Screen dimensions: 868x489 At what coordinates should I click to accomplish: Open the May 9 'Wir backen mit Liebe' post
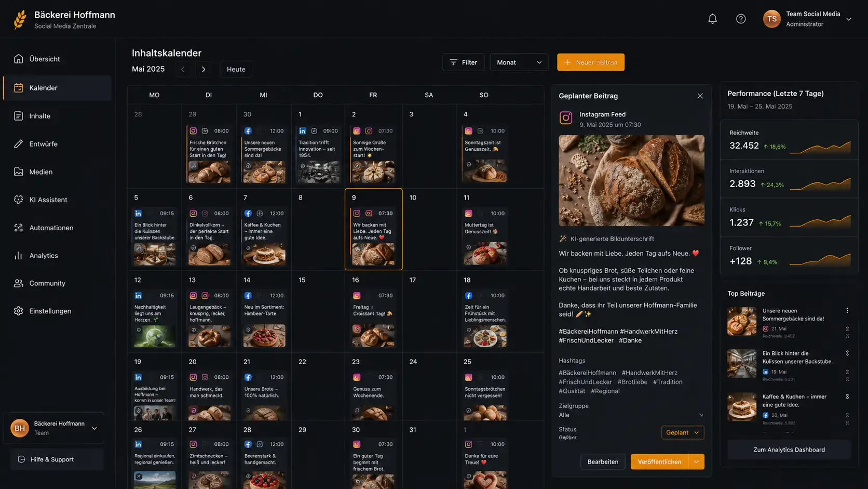(373, 237)
